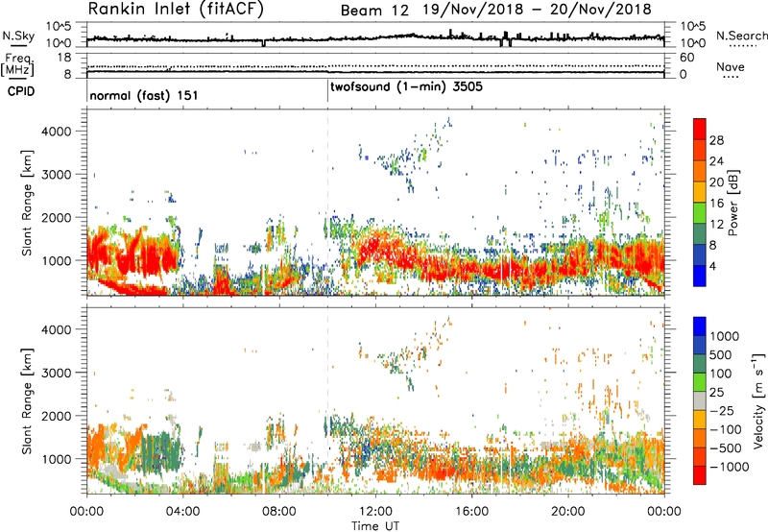Click the '-25' tick on Velocity colorbar
Viewport: 768px width, 532px height.
(x=723, y=410)
